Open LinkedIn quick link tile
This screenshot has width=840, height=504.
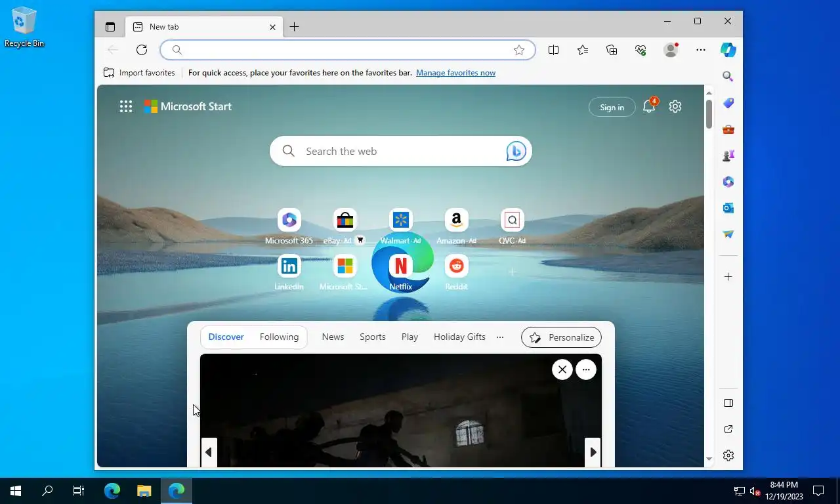pos(289,273)
